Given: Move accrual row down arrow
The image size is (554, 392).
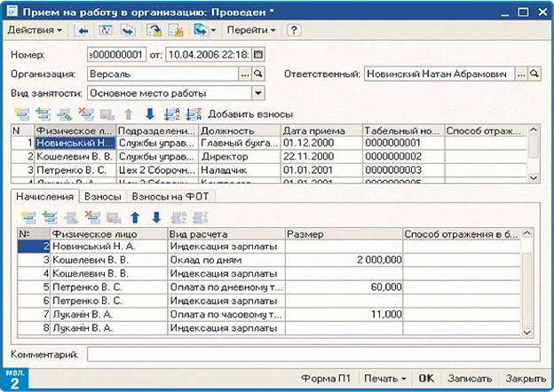Looking at the screenshot, I should click(156, 217).
